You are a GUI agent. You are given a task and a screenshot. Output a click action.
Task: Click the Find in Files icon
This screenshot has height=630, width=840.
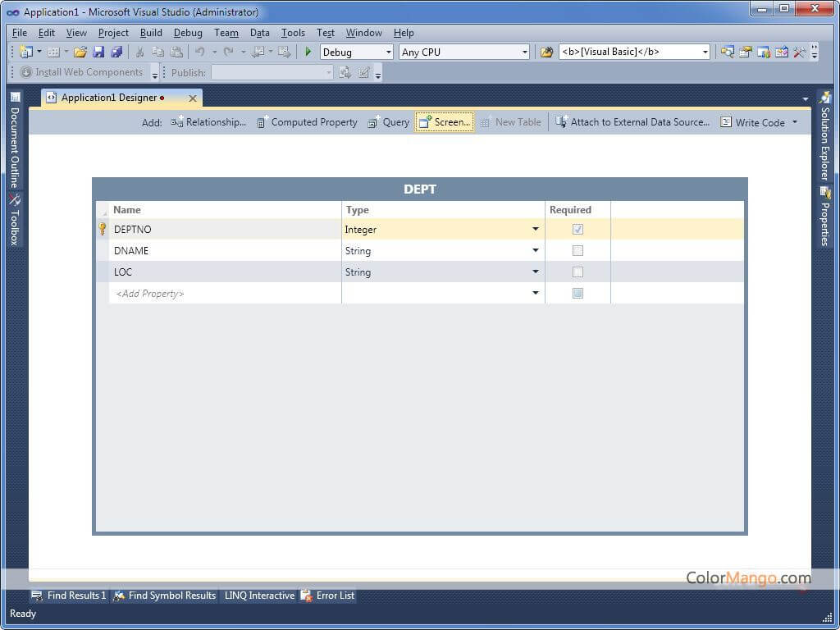547,52
